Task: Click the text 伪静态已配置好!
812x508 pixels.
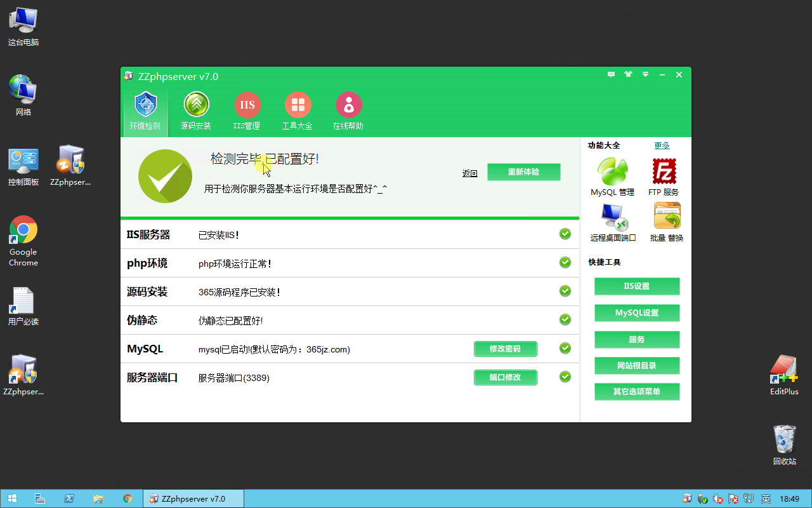Action: pyautogui.click(x=231, y=321)
